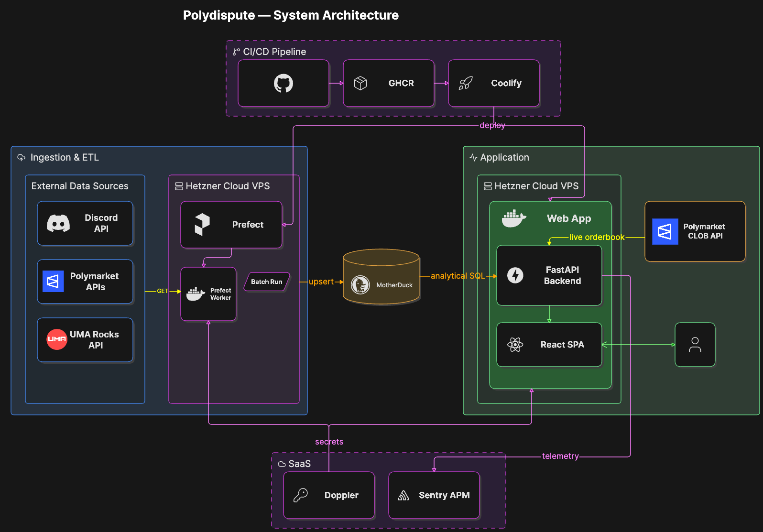
Task: Click the 'FastAPI Backend' label
Action: (x=562, y=275)
